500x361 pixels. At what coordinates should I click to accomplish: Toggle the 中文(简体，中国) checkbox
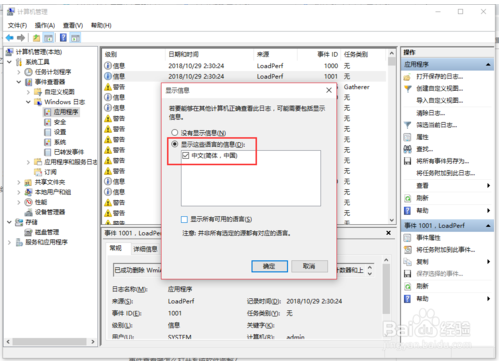tap(186, 155)
